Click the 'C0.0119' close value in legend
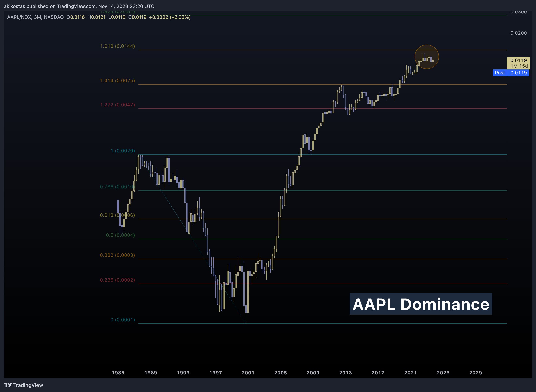 point(137,17)
